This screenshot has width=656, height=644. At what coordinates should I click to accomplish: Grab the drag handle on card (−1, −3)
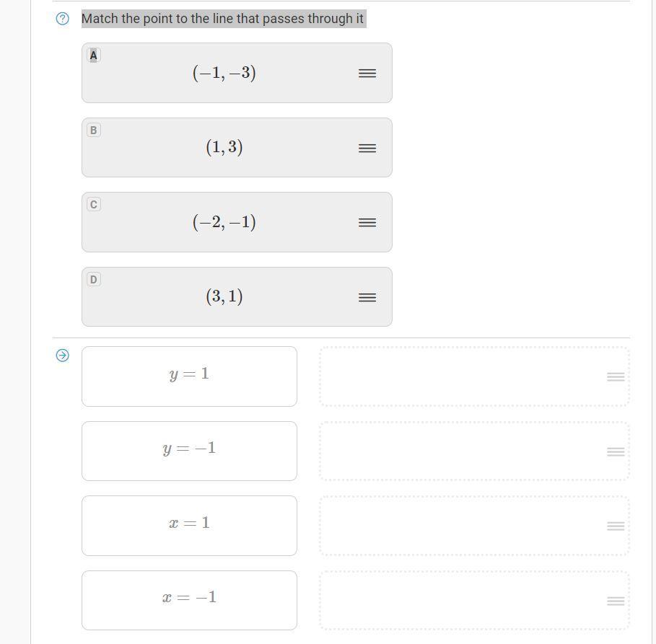click(367, 74)
